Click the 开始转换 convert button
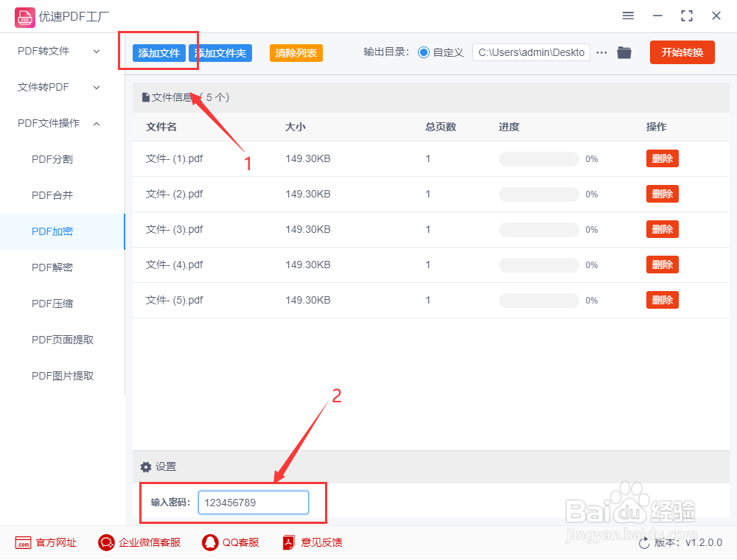This screenshot has height=560, width=737. (x=682, y=52)
